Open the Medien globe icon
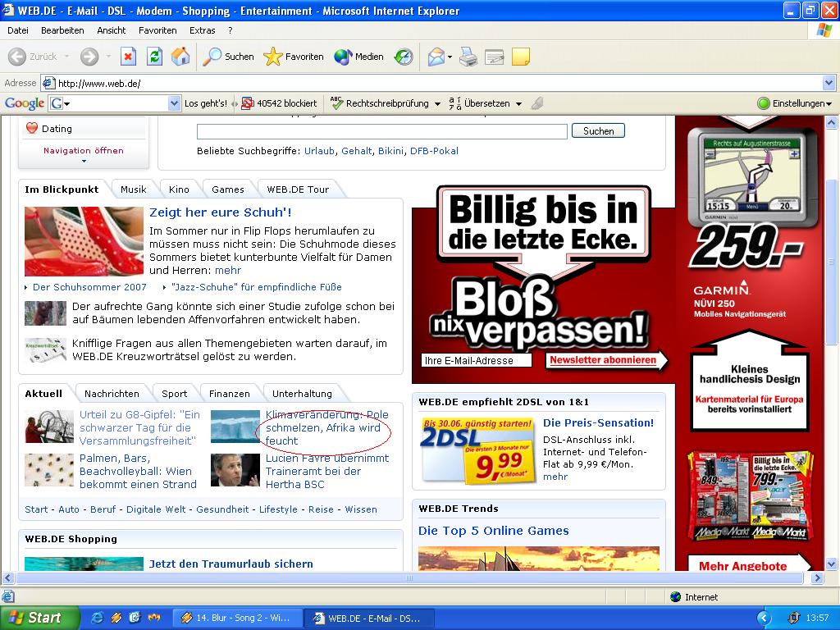 [x=343, y=57]
